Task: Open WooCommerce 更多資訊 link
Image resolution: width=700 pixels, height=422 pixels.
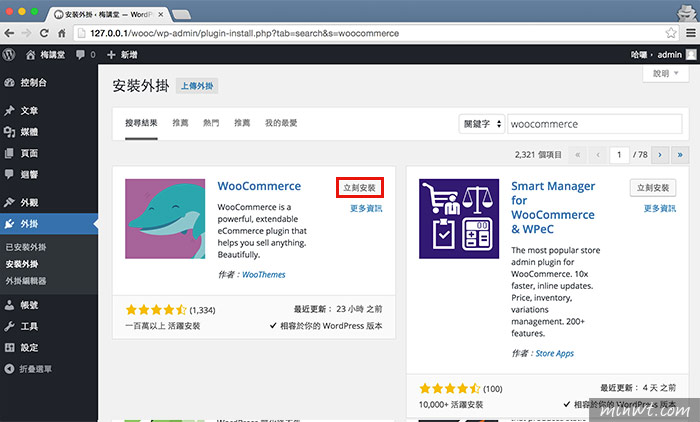Action: click(366, 208)
